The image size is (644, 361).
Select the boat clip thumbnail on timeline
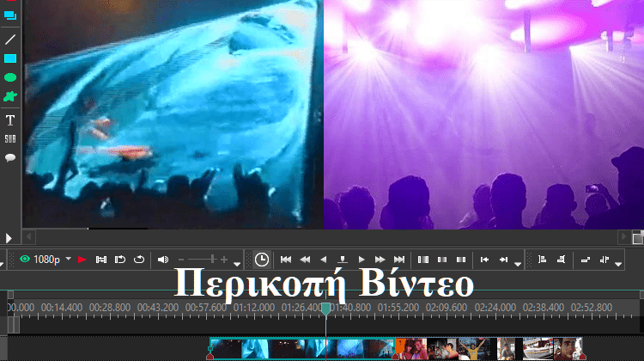tap(538, 349)
